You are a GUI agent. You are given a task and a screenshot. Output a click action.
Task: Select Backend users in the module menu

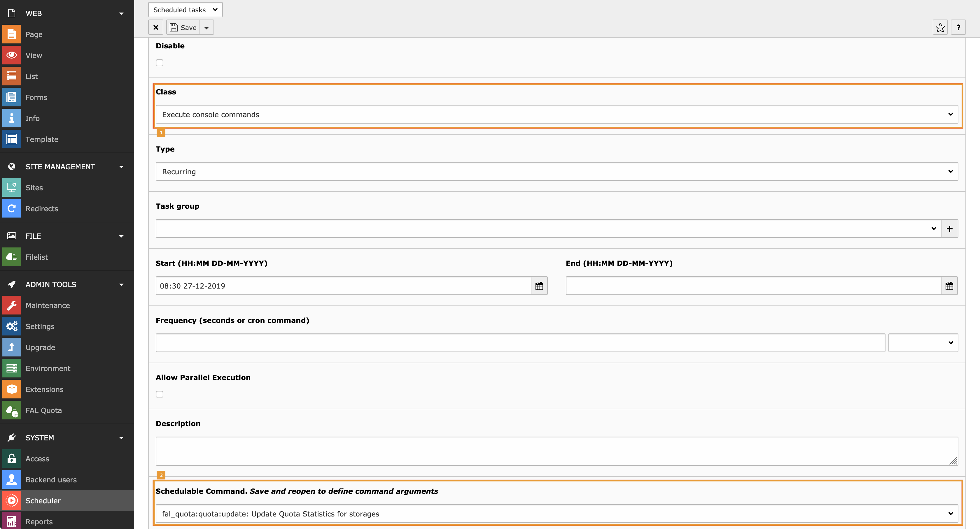[x=67, y=479]
